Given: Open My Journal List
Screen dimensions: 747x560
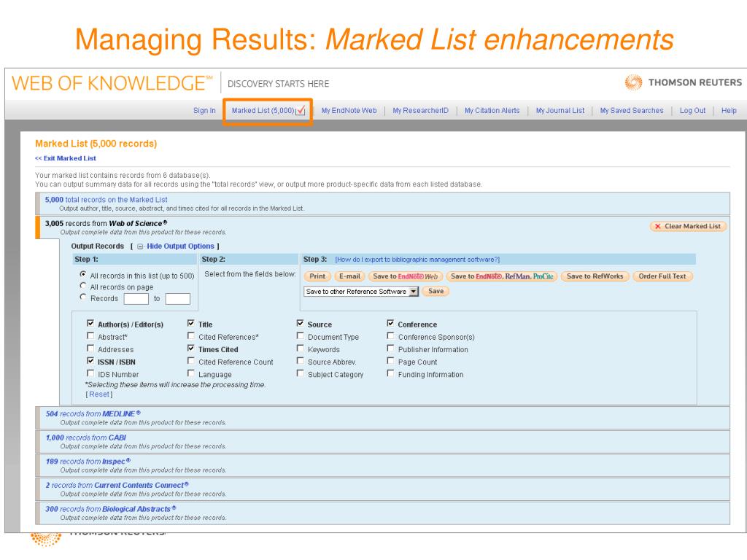Looking at the screenshot, I should pyautogui.click(x=560, y=111).
